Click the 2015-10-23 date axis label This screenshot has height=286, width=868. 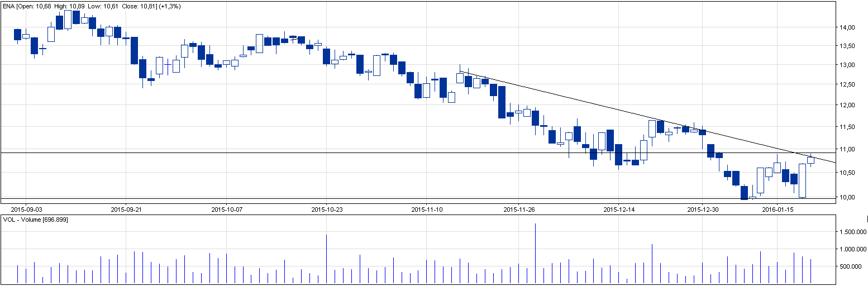pyautogui.click(x=326, y=209)
